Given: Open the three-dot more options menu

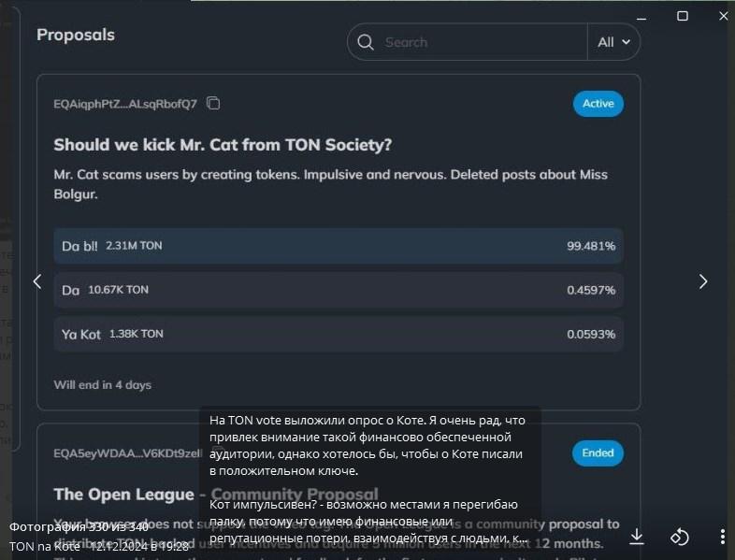Looking at the screenshot, I should tap(722, 537).
